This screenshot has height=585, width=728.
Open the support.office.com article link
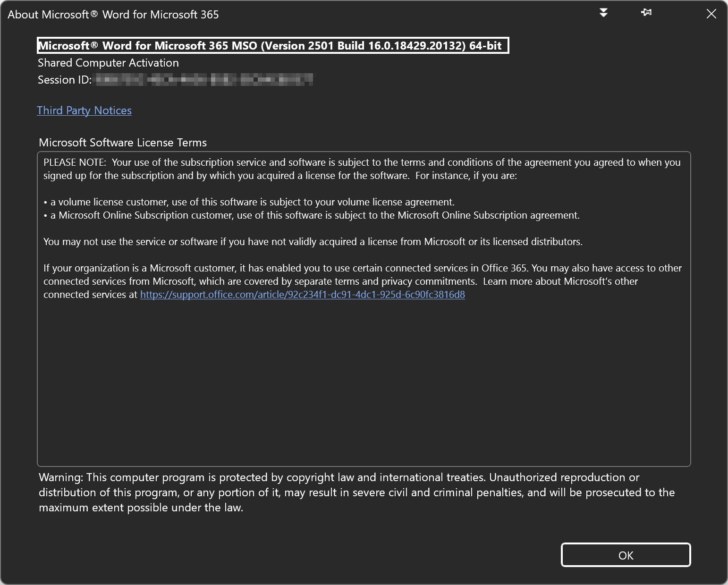tap(303, 295)
